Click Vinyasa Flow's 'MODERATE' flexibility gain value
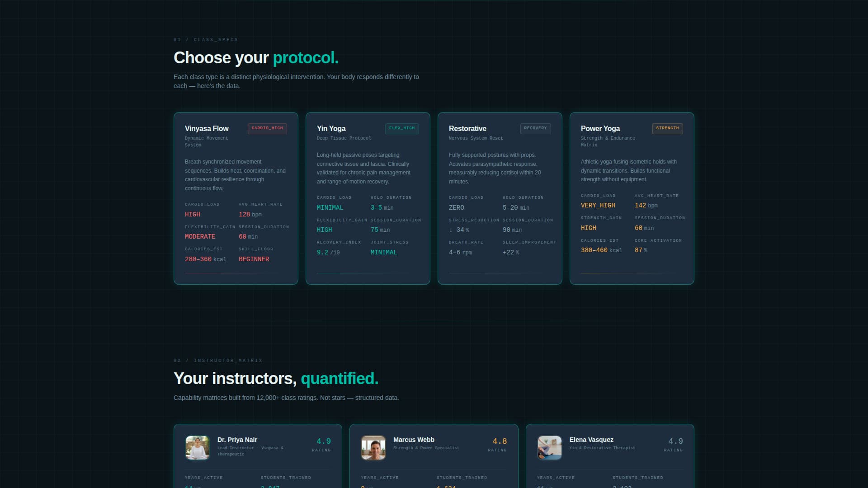 [200, 237]
